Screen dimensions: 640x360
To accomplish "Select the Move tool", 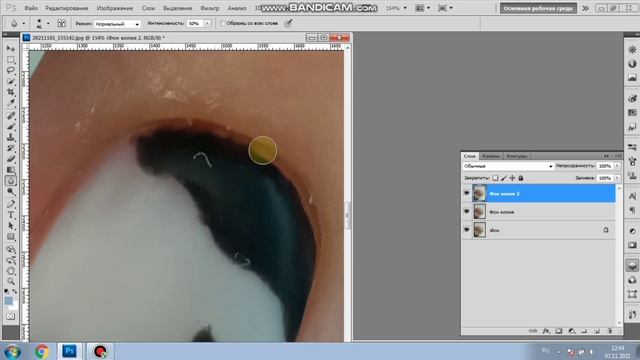I will click(x=11, y=49).
